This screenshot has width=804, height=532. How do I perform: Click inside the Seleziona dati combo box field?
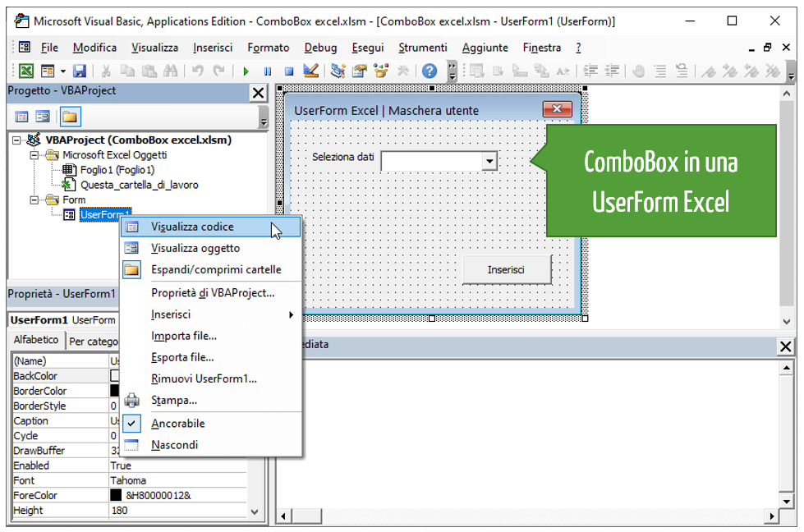(x=432, y=162)
